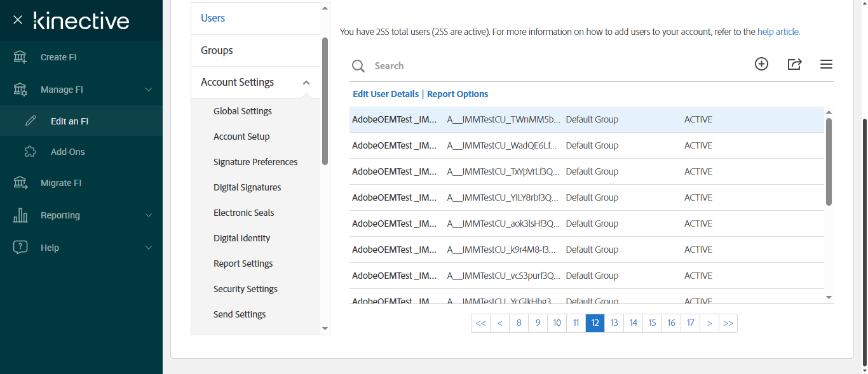The height and width of the screenshot is (374, 868).
Task: Close sidebar with the X icon
Action: point(18,20)
